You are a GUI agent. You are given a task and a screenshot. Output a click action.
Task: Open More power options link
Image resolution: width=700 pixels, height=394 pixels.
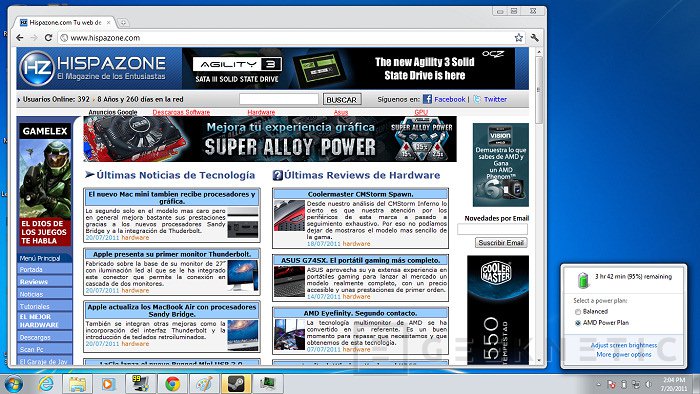tap(624, 355)
